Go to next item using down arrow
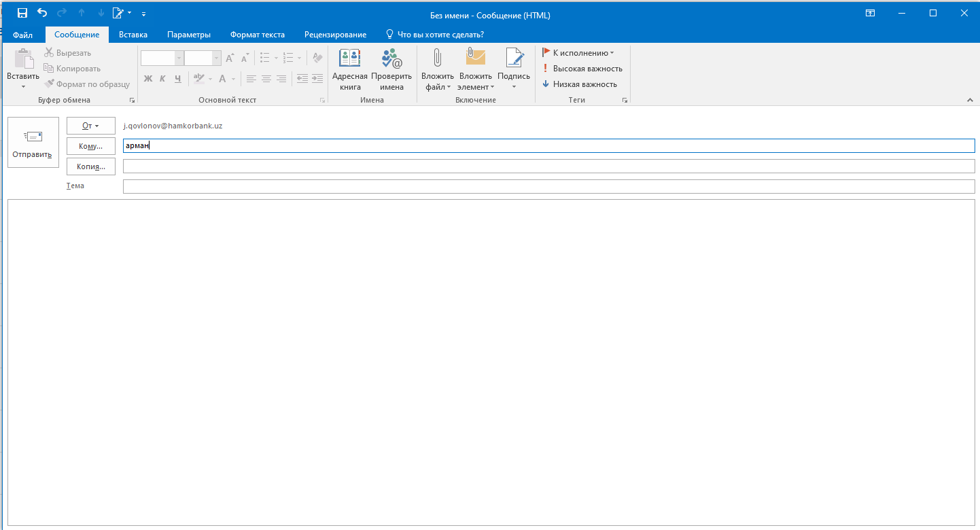This screenshot has width=980, height=530. pos(101,13)
